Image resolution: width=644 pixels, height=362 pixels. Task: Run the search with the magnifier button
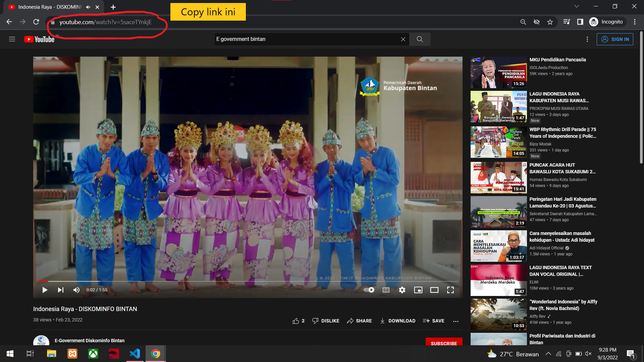click(420, 39)
